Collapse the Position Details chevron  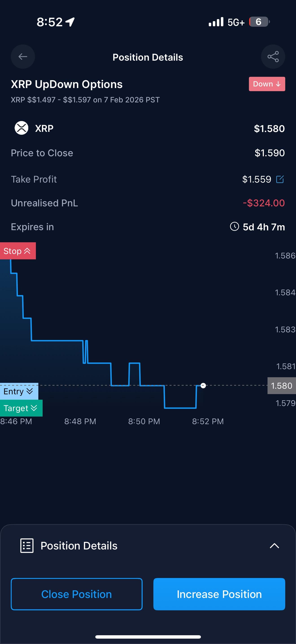pyautogui.click(x=274, y=545)
